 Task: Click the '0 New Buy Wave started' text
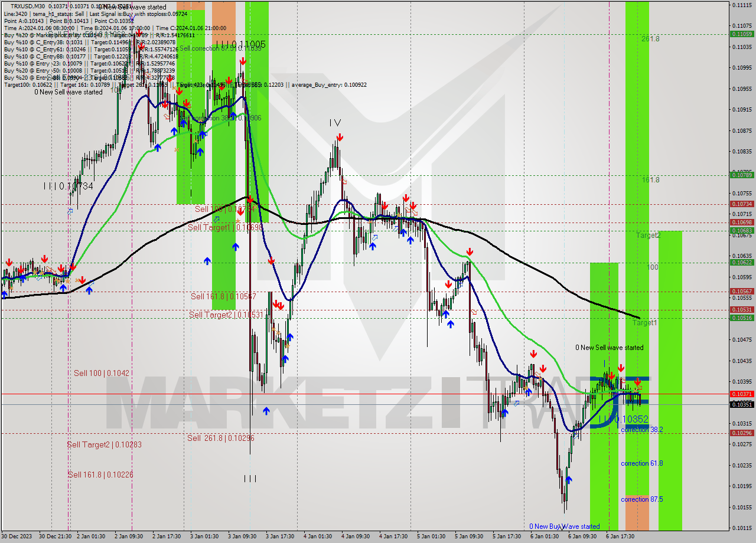pos(565,526)
